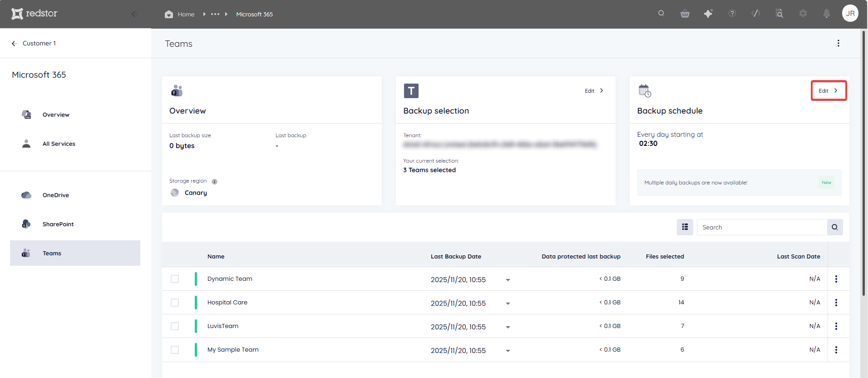Focus the Teams Search field
Screen dimensions: 868x378
(762, 227)
